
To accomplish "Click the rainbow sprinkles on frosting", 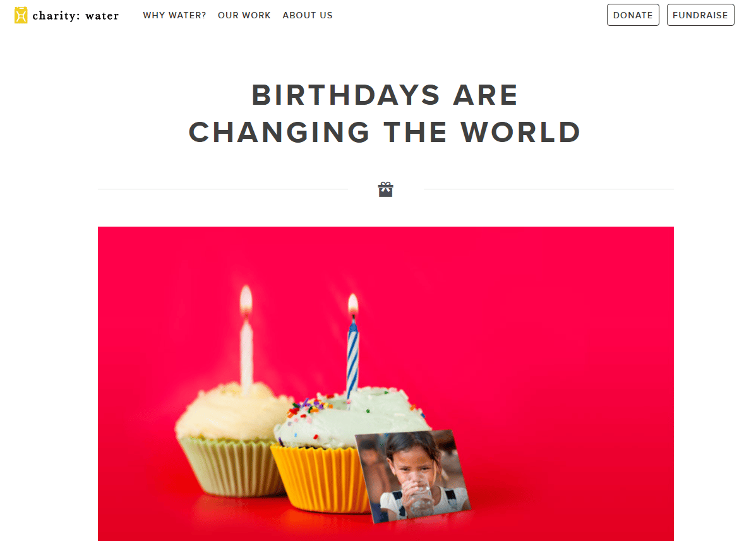I will click(309, 407).
